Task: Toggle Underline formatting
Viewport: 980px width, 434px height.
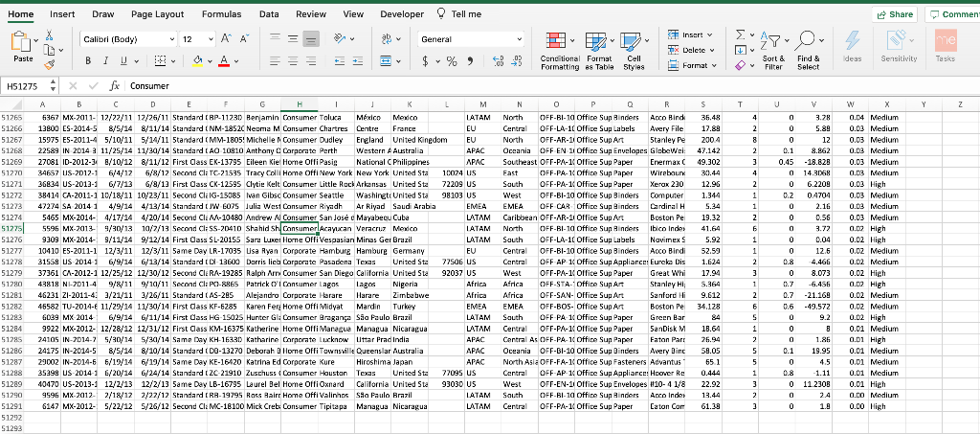Action: click(123, 60)
